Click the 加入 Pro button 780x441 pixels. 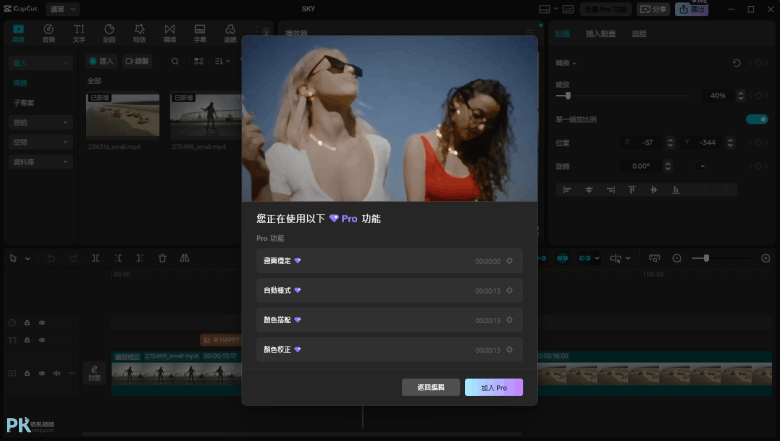tap(494, 387)
